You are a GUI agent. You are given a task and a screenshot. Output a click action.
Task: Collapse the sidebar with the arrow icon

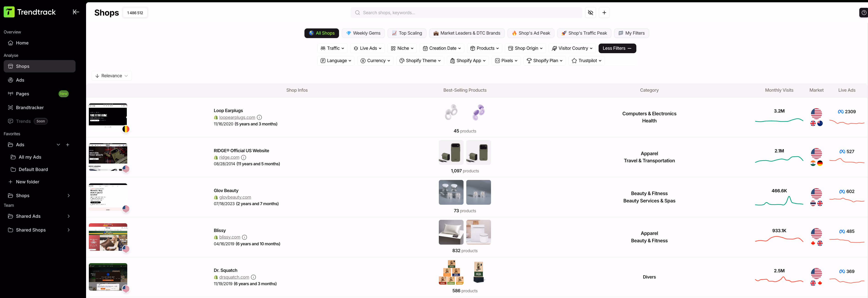tap(76, 12)
